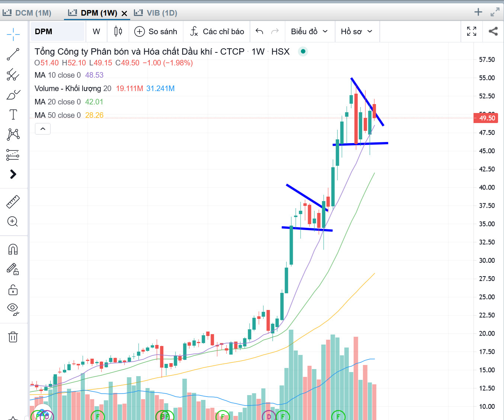This screenshot has width=504, height=420.
Task: Expand the chart panel with diagonal arrows
Action: (495, 12)
